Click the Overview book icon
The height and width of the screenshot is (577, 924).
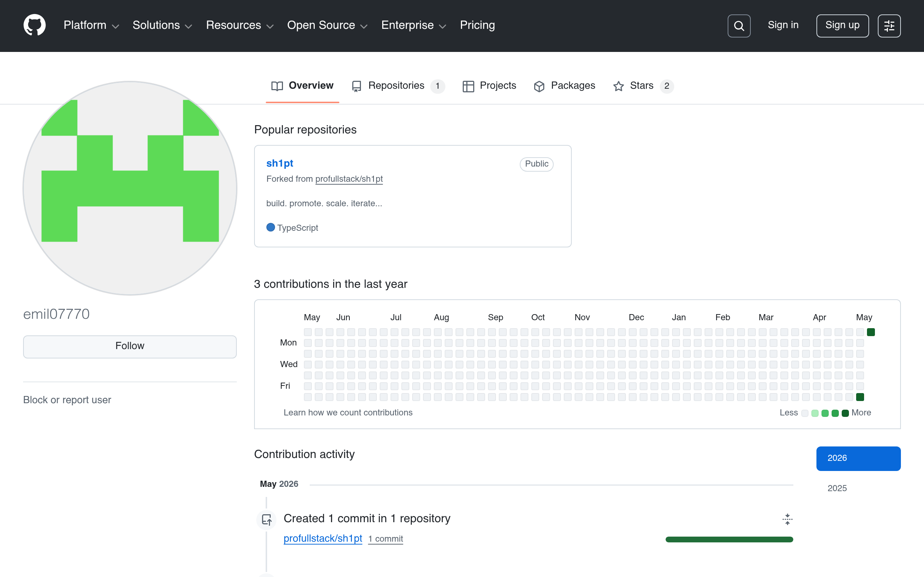click(x=277, y=86)
